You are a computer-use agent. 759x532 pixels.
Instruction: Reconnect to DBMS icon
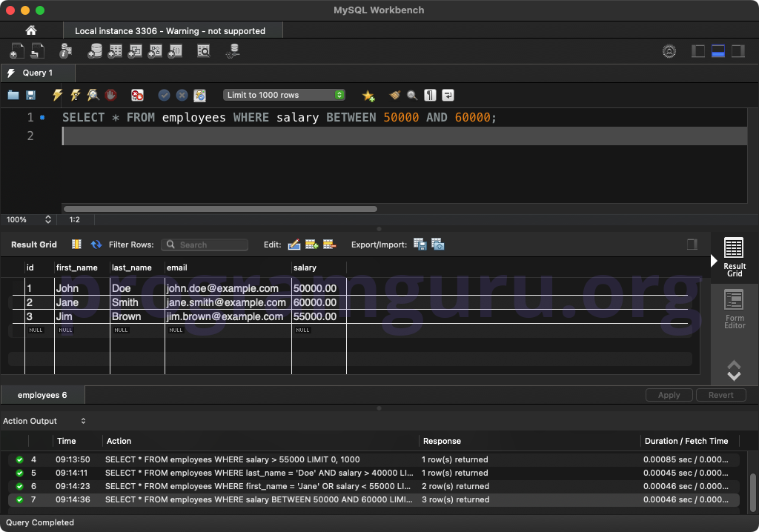click(233, 51)
